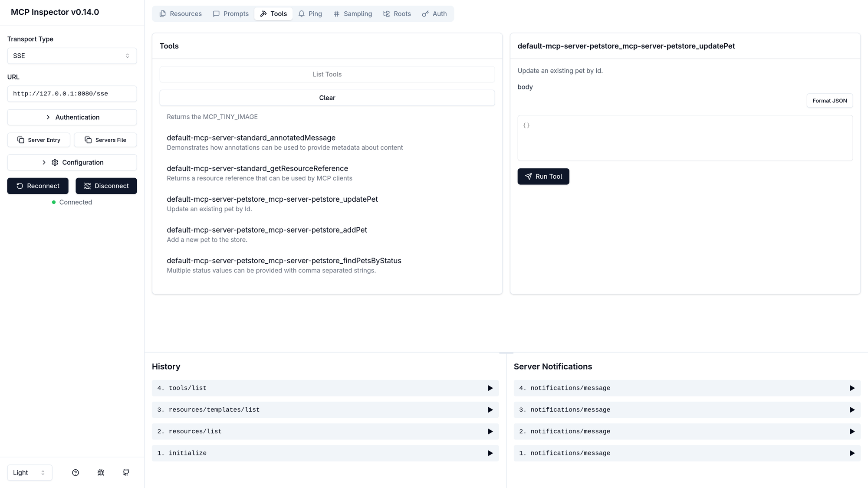Expand the Configuration section

coord(72,162)
